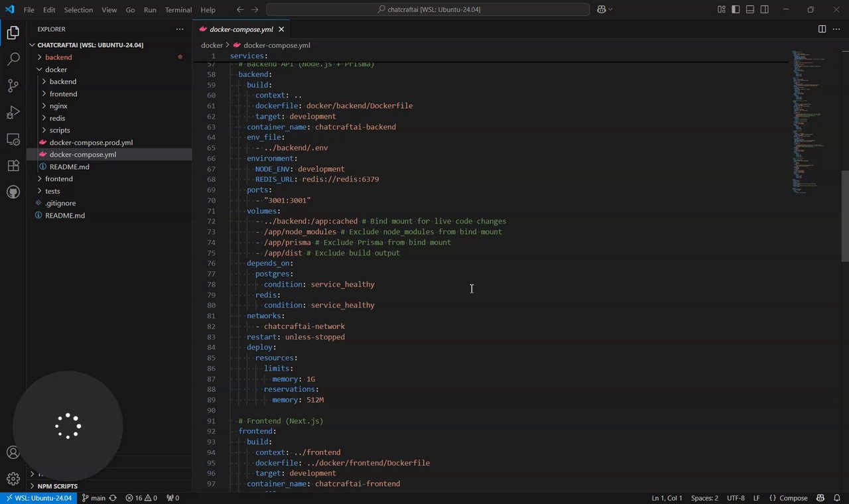Viewport: 849px width, 504px height.
Task: Open the Search view in activity bar
Action: (13, 59)
